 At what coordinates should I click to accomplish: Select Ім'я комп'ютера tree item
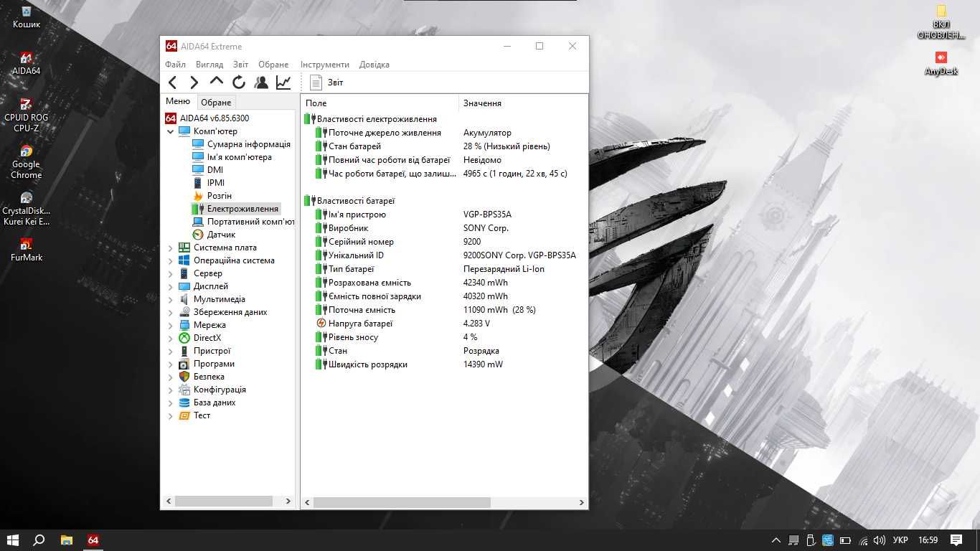[239, 157]
